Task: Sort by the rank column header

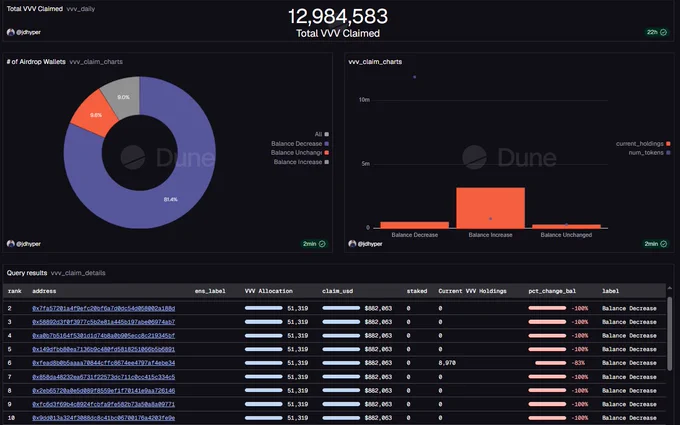Action: point(15,291)
